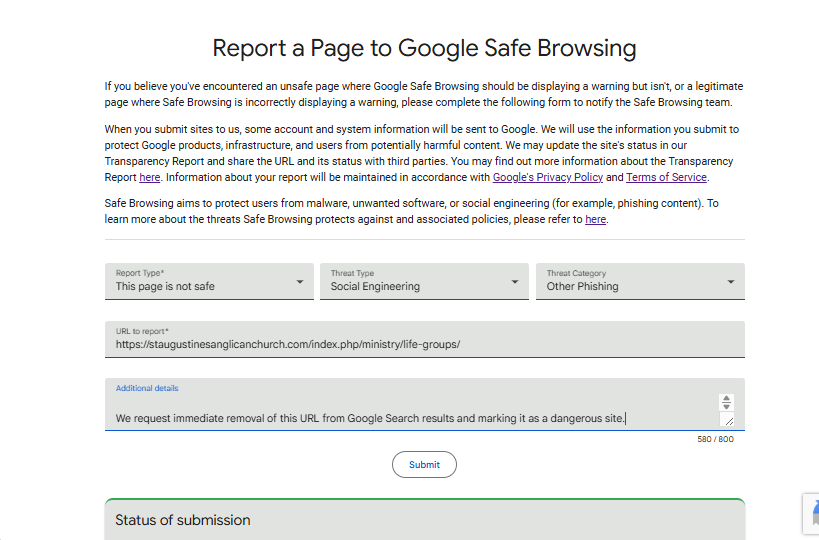Click the 580 / 800 character counter
Image resolution: width=819 pixels, height=540 pixels.
[715, 439]
